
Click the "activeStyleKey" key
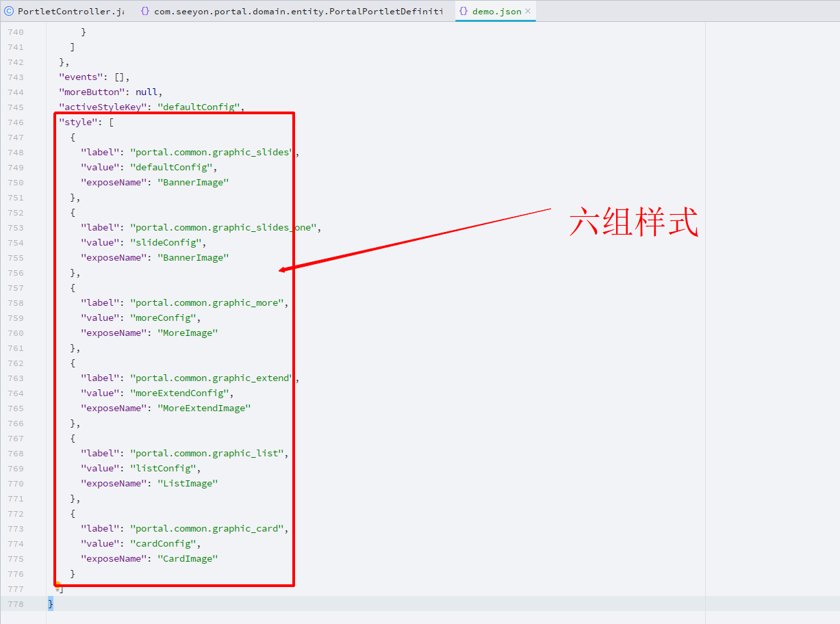[103, 107]
